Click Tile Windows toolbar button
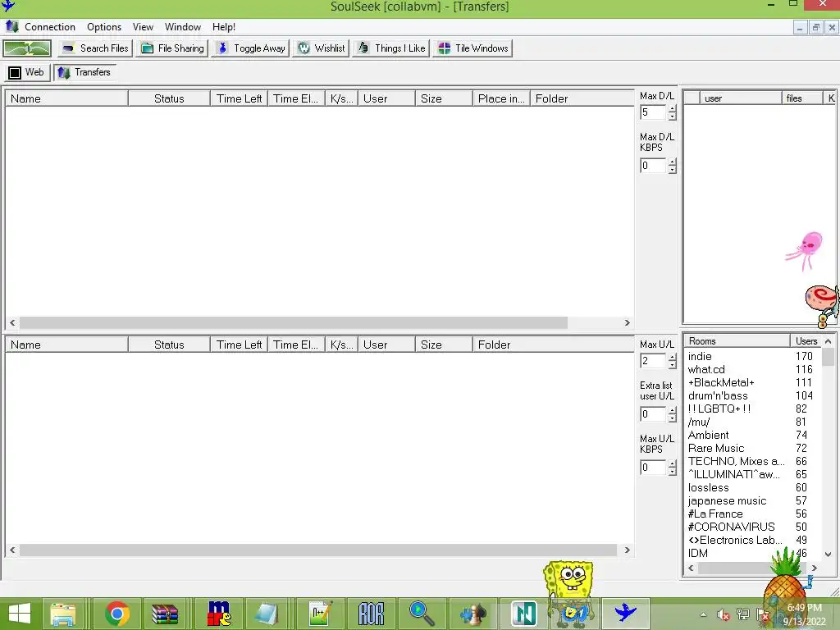Image resolution: width=840 pixels, height=630 pixels. point(473,48)
